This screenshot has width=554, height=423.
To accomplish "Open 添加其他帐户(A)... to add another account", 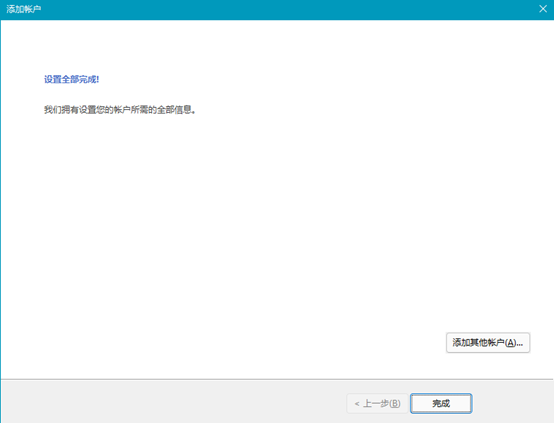I will (488, 342).
